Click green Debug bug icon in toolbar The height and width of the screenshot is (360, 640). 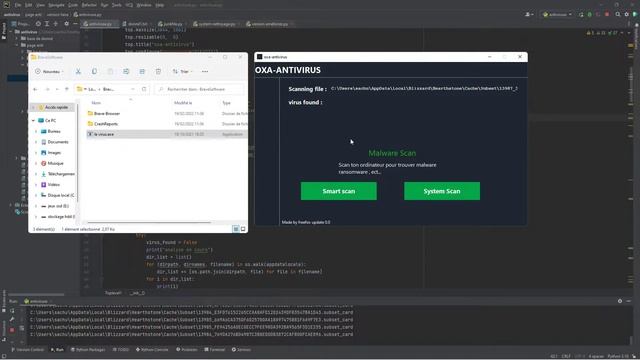tap(589, 15)
